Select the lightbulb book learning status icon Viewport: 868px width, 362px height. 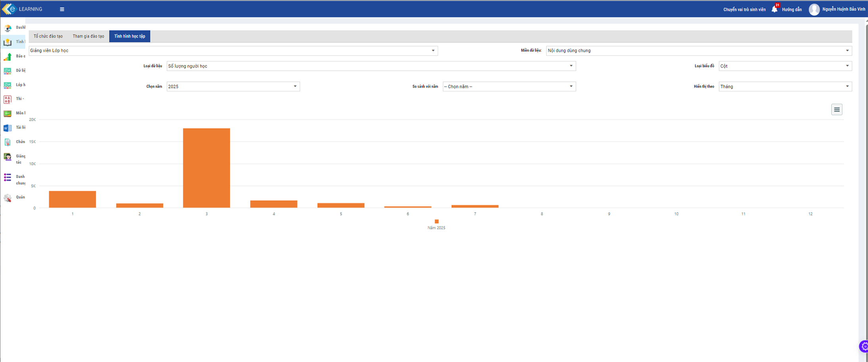[x=8, y=42]
